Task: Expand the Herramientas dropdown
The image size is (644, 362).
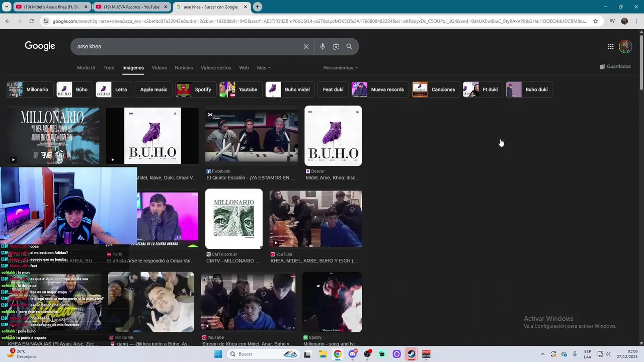Action: [x=341, y=68]
